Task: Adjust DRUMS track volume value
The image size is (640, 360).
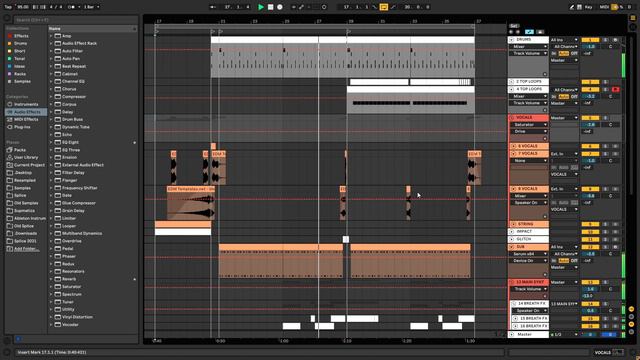Action: tap(590, 47)
